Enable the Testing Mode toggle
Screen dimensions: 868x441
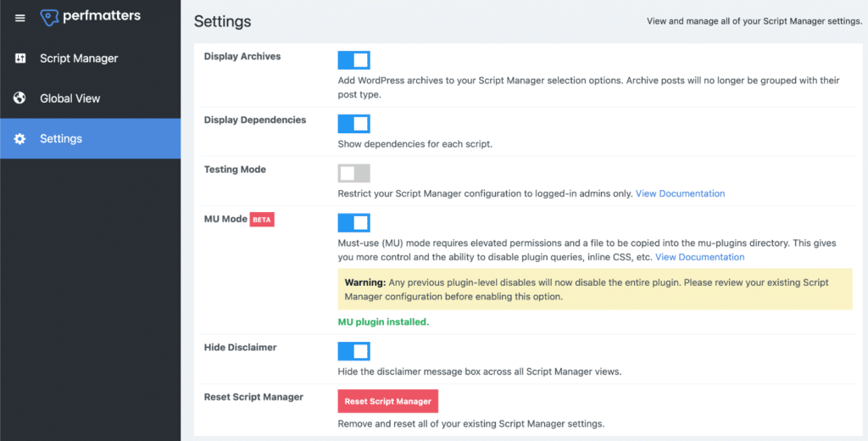[353, 173]
